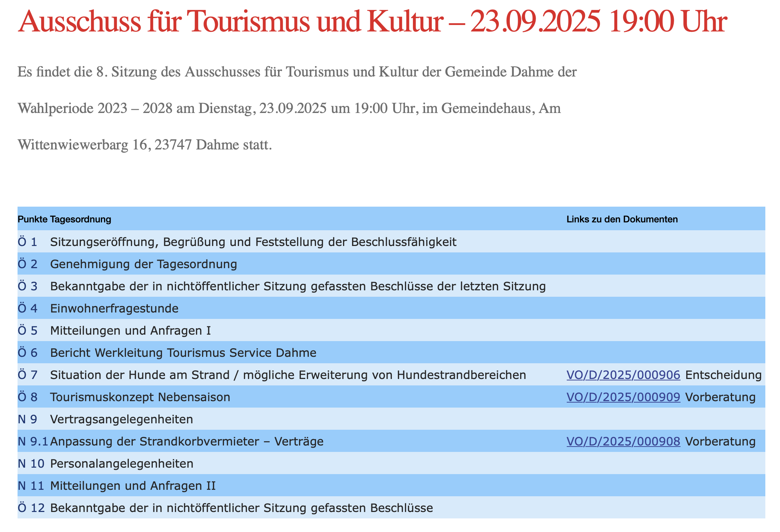The width and height of the screenshot is (780, 532).
Task: Click Ö 12 Bekanntgabe gefassten Beschlüsse row
Action: pos(241,508)
